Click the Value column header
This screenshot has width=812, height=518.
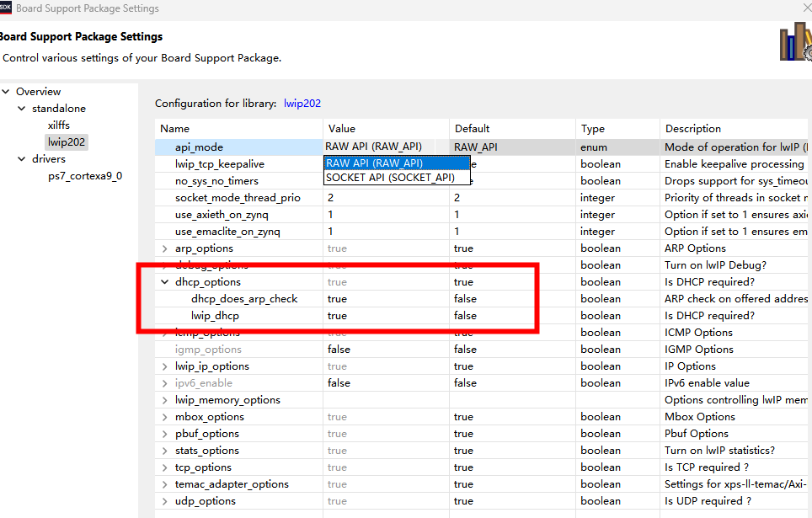pyautogui.click(x=387, y=129)
